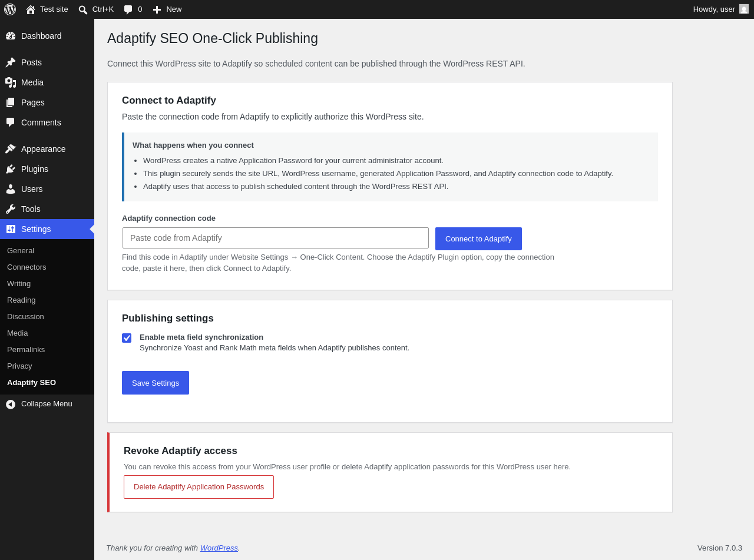The image size is (754, 560).
Task: Click the Plugins plug icon
Action: pos(11,169)
